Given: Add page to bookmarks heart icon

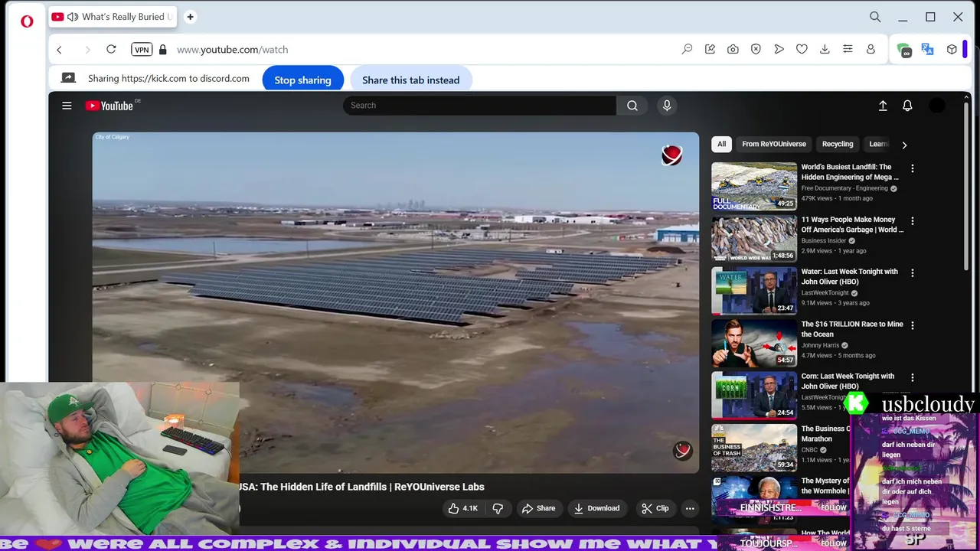Looking at the screenshot, I should [x=802, y=49].
